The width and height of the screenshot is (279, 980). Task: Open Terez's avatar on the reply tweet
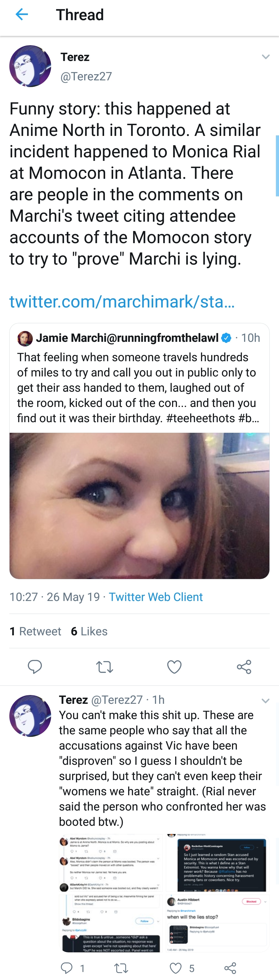(30, 716)
